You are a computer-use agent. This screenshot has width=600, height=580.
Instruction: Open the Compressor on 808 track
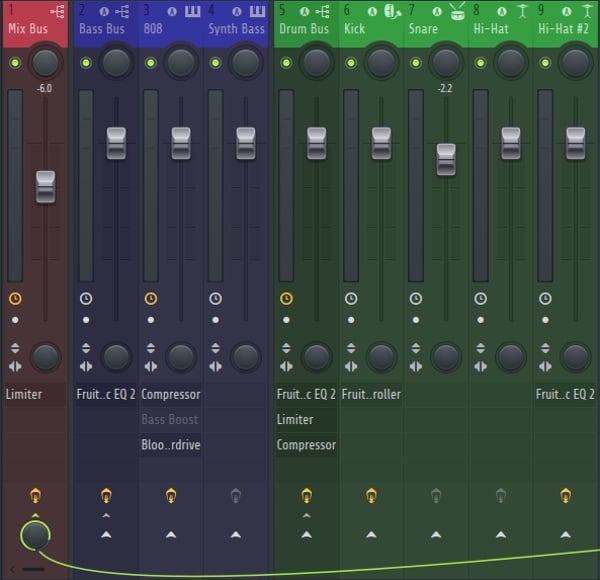[x=171, y=394]
